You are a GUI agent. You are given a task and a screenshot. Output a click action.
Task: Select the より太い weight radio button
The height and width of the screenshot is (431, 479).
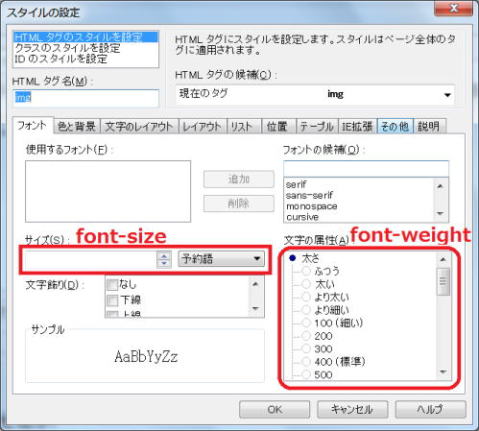(306, 297)
